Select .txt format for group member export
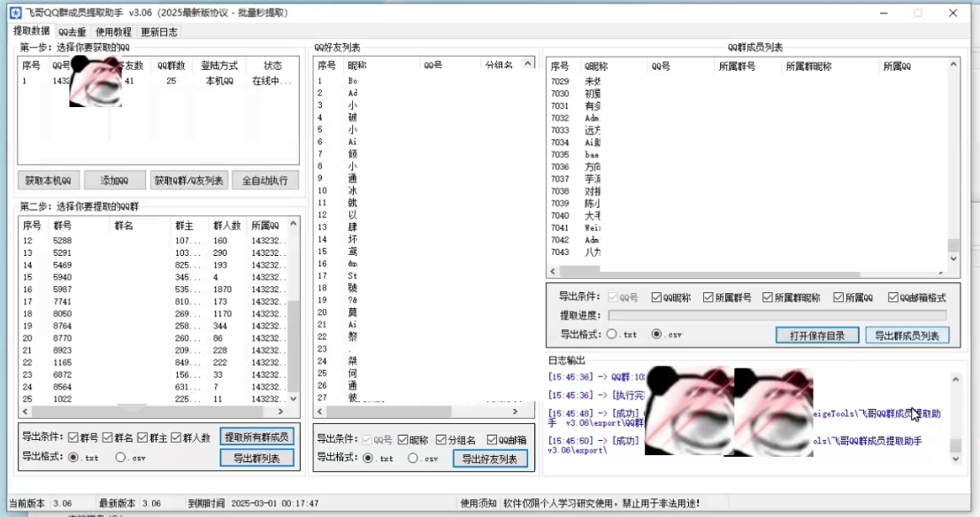The image size is (980, 517). click(x=611, y=335)
